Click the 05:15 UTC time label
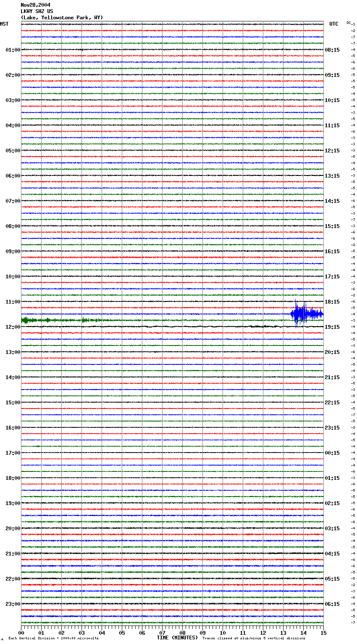 click(x=332, y=579)
